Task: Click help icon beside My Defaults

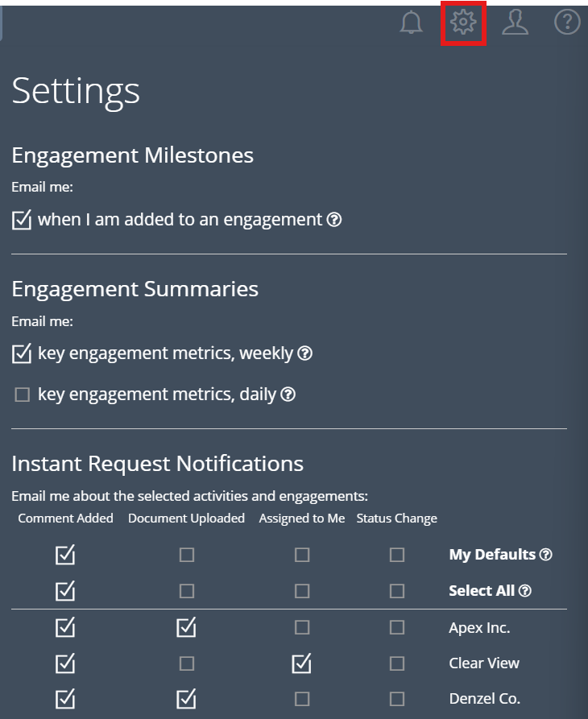Action: 546,555
